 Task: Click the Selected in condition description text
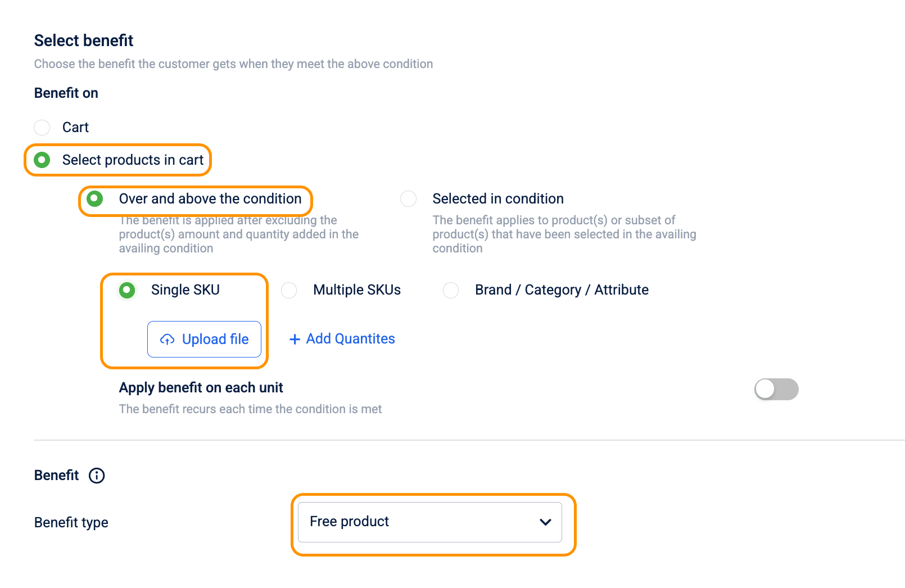pyautogui.click(x=564, y=234)
